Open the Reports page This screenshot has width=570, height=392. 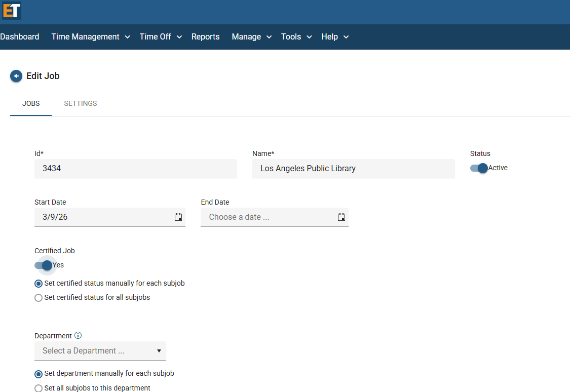[205, 36]
